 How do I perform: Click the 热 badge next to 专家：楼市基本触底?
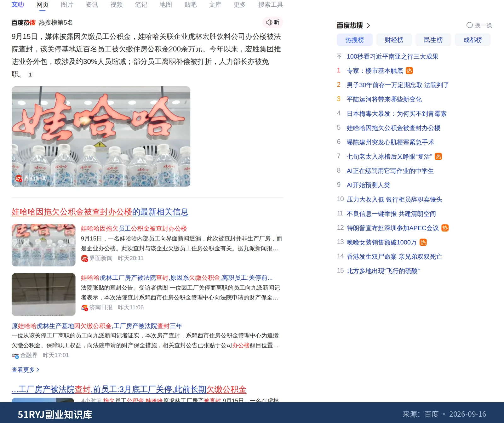pyautogui.click(x=409, y=71)
